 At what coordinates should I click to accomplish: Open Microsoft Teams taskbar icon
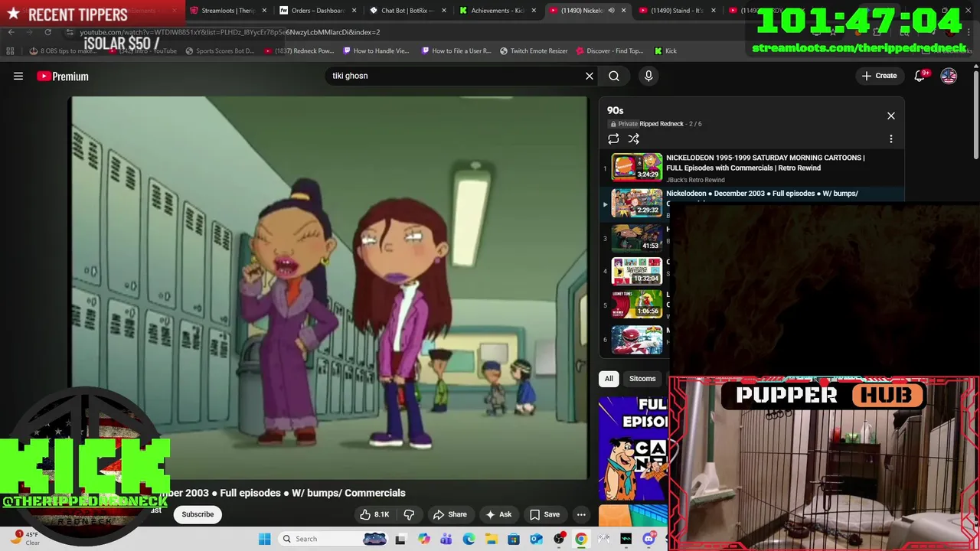click(446, 539)
